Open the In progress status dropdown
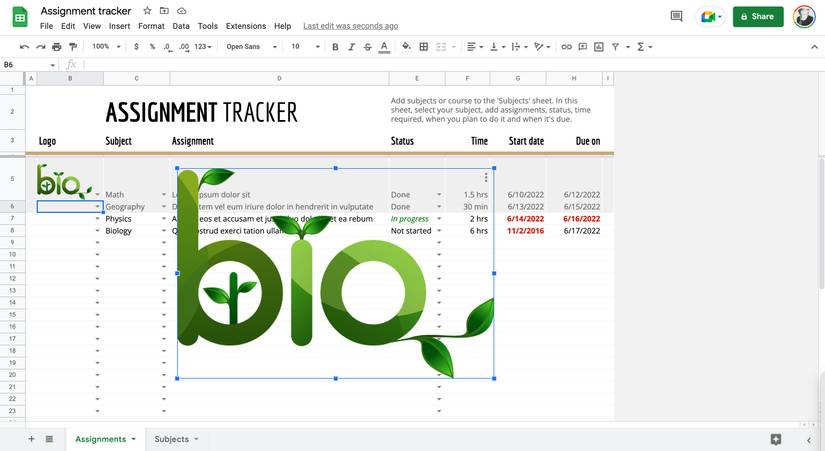Image resolution: width=825 pixels, height=451 pixels. point(439,219)
